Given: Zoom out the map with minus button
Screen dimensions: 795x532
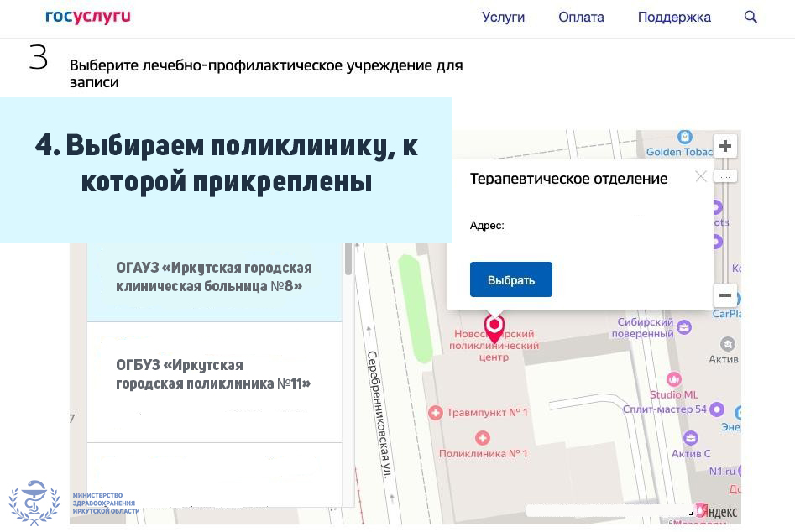Looking at the screenshot, I should pos(725,295).
